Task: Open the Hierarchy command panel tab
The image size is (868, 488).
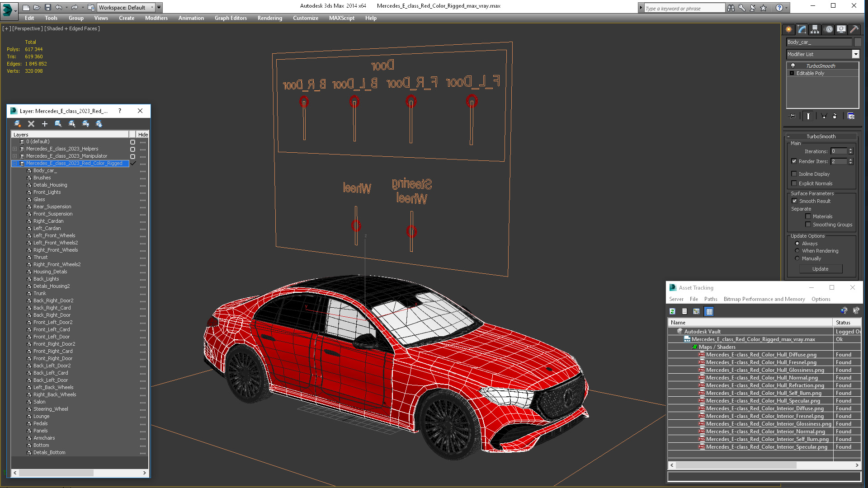Action: tap(815, 29)
